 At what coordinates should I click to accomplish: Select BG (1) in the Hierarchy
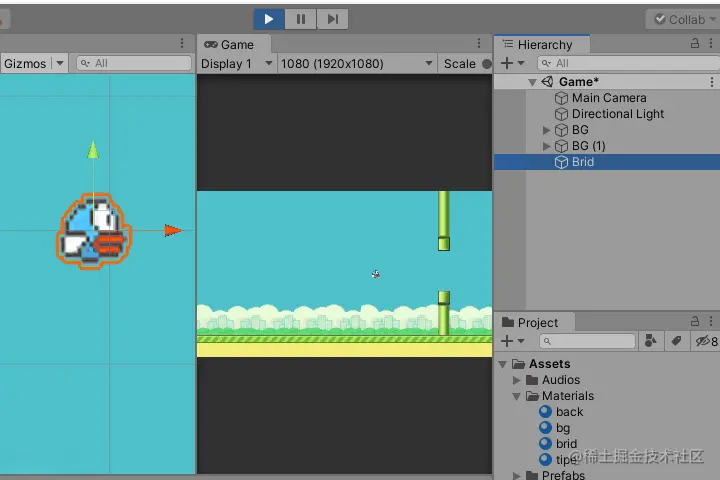point(589,146)
